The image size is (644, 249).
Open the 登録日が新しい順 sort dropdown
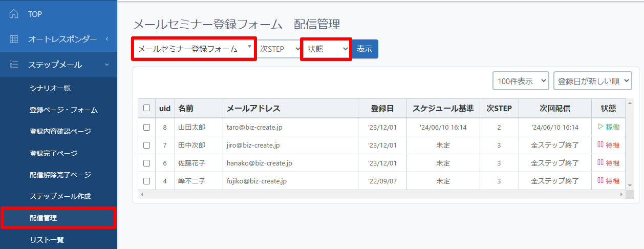click(x=593, y=81)
